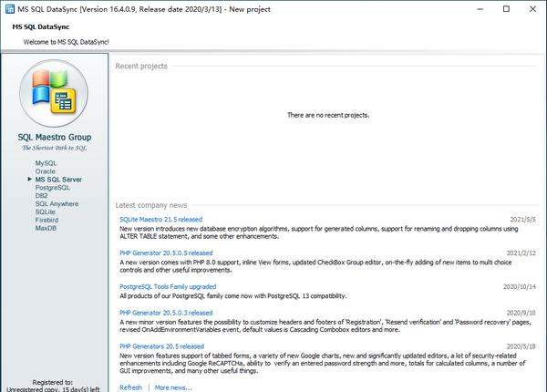Select MS SQL Server in sidebar

pos(58,180)
